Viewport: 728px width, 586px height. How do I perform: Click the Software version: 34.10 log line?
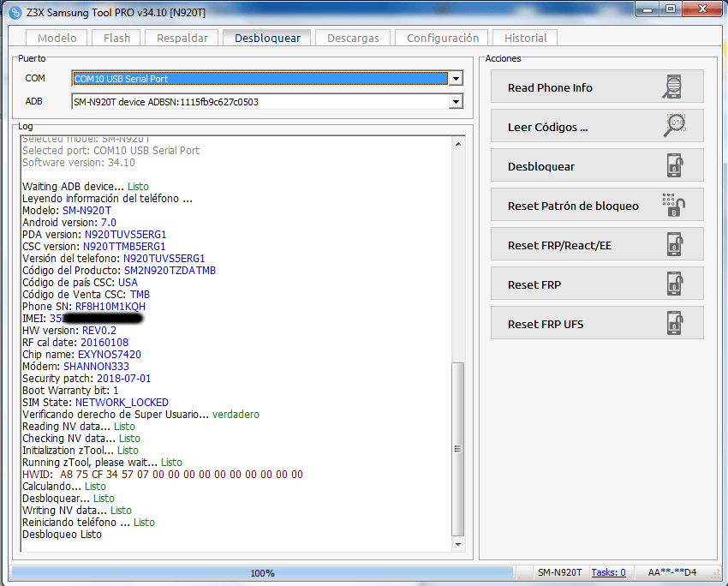click(79, 163)
